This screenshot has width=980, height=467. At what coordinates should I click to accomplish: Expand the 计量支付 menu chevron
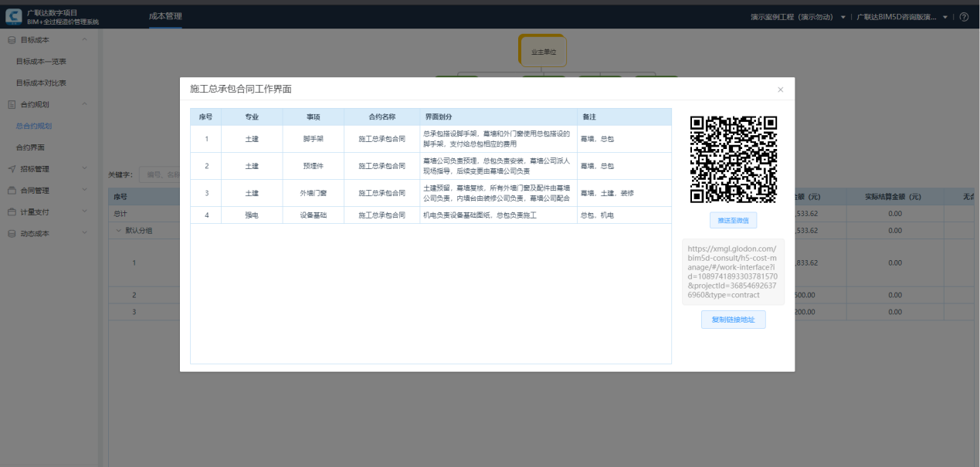click(x=84, y=212)
